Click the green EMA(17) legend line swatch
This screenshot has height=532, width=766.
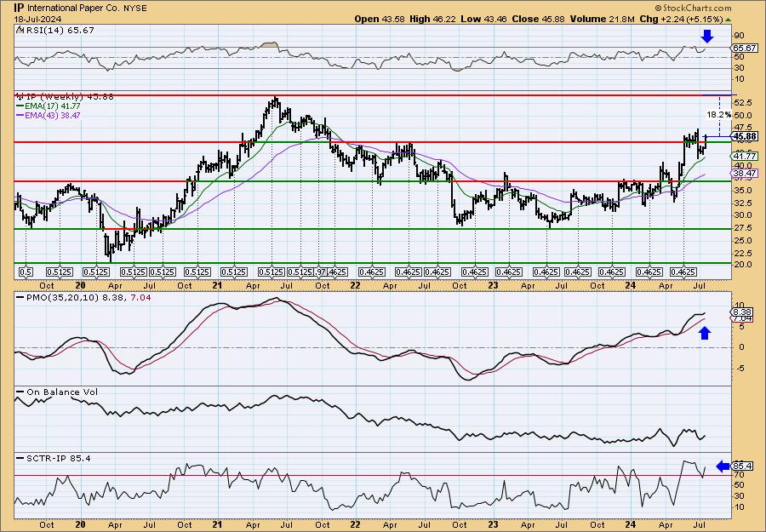(20, 106)
